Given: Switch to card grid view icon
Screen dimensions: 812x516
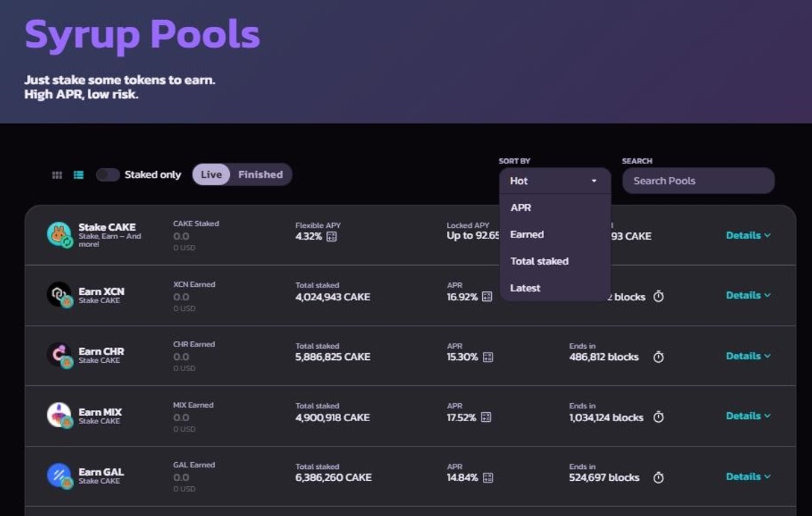Looking at the screenshot, I should click(57, 175).
